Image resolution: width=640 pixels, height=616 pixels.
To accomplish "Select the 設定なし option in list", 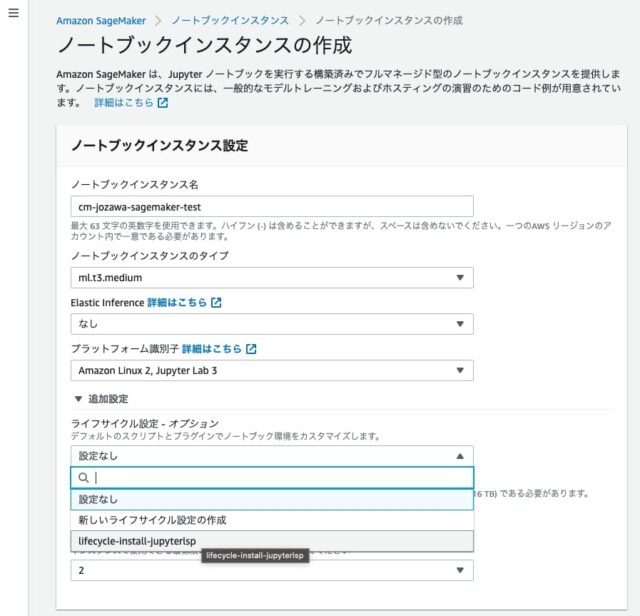I will (x=272, y=499).
